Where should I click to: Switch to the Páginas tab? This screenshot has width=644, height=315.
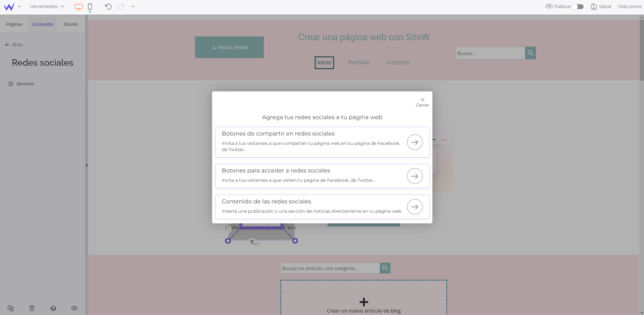coord(14,24)
